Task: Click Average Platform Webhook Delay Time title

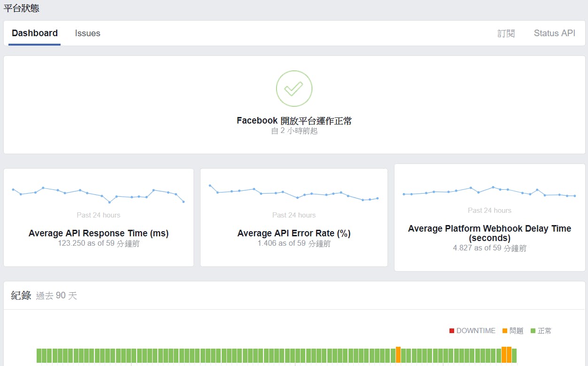Action: pos(489,233)
